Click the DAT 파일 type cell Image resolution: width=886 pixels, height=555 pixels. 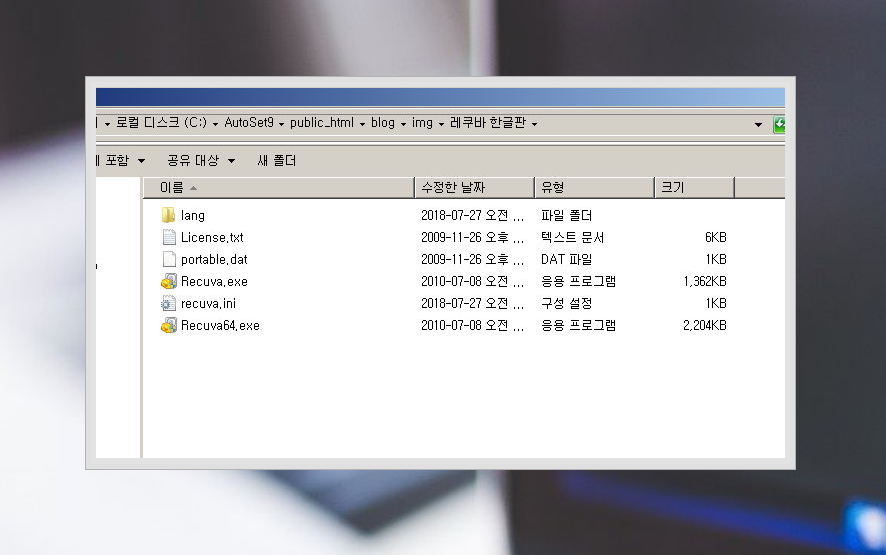click(x=566, y=259)
